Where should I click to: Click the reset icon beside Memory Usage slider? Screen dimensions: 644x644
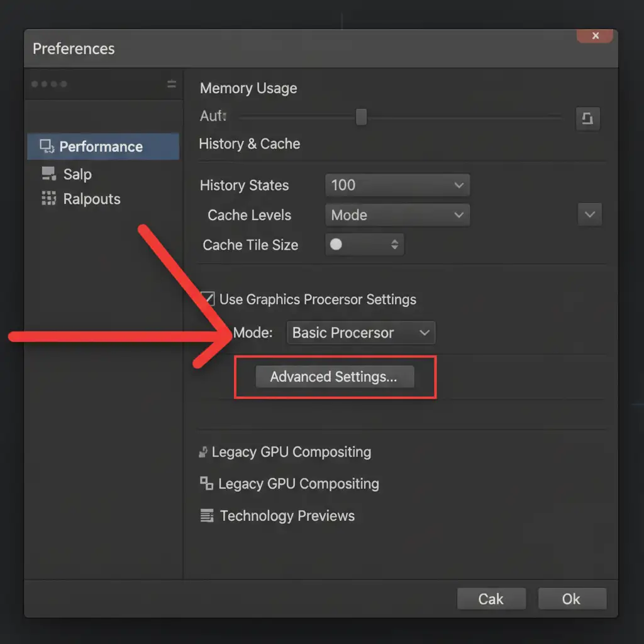587,118
